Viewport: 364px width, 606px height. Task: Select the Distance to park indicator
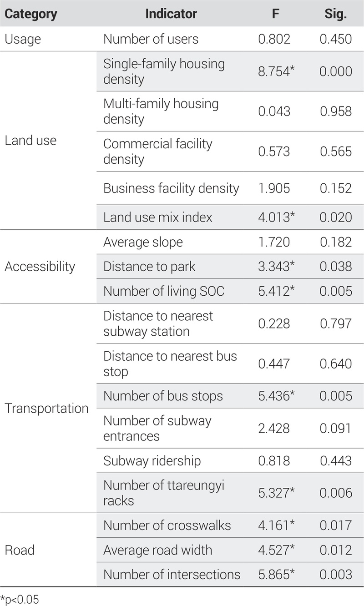tap(149, 267)
